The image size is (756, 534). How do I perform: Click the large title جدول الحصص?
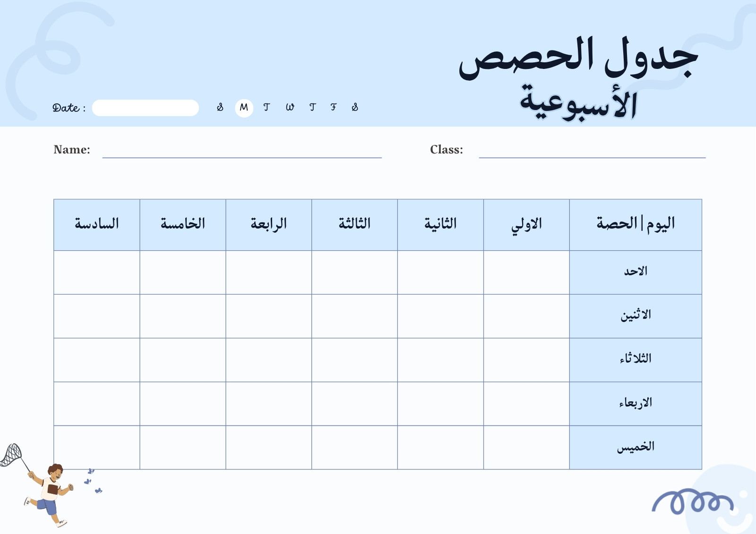(x=578, y=57)
